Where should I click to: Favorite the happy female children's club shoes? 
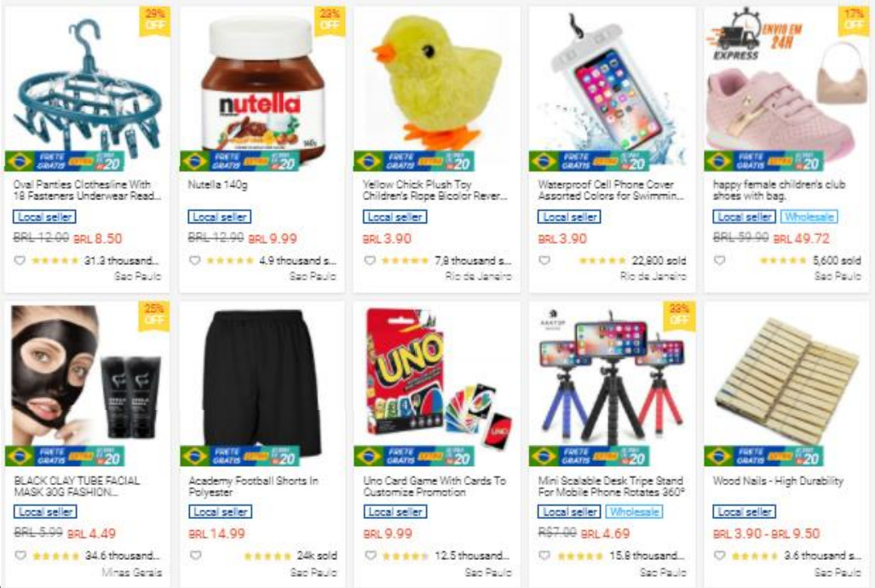[720, 260]
